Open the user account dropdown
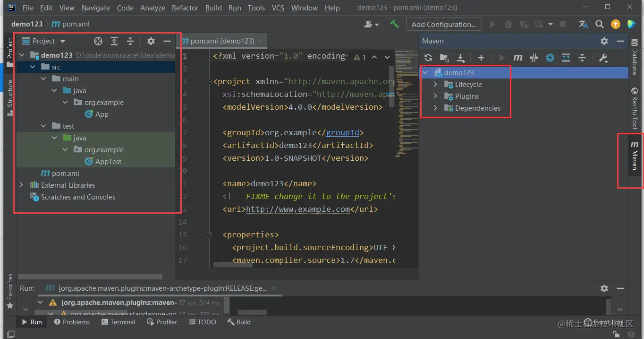 coord(372,24)
